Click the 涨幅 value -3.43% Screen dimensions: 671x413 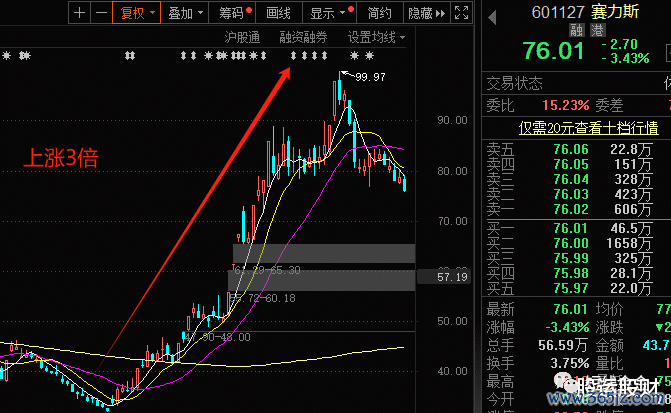tap(567, 327)
